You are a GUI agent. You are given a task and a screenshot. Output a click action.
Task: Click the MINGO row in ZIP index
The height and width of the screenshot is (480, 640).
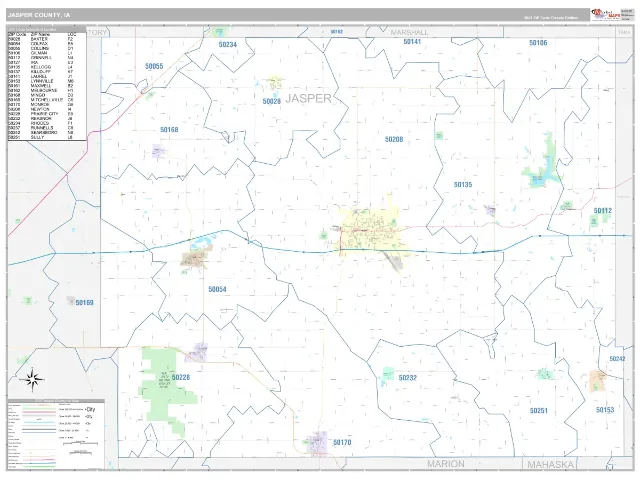tap(41, 95)
